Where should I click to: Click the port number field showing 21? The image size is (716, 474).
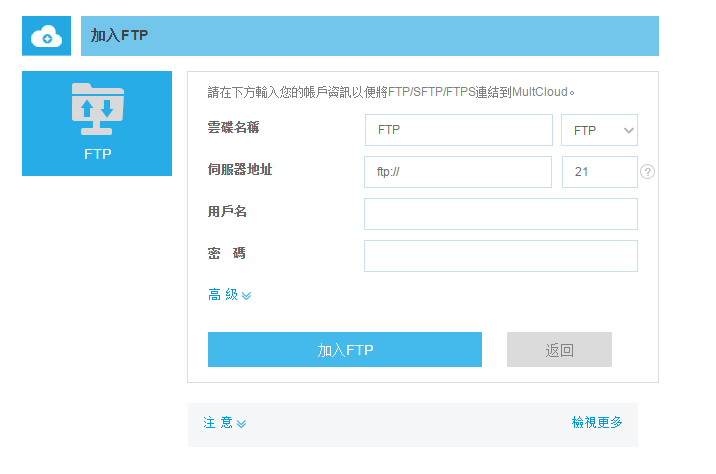(x=600, y=172)
